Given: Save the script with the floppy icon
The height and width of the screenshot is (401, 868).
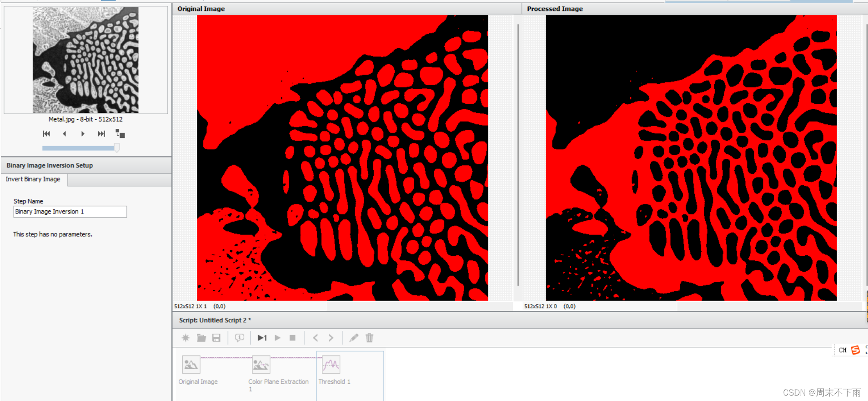Looking at the screenshot, I should (216, 338).
